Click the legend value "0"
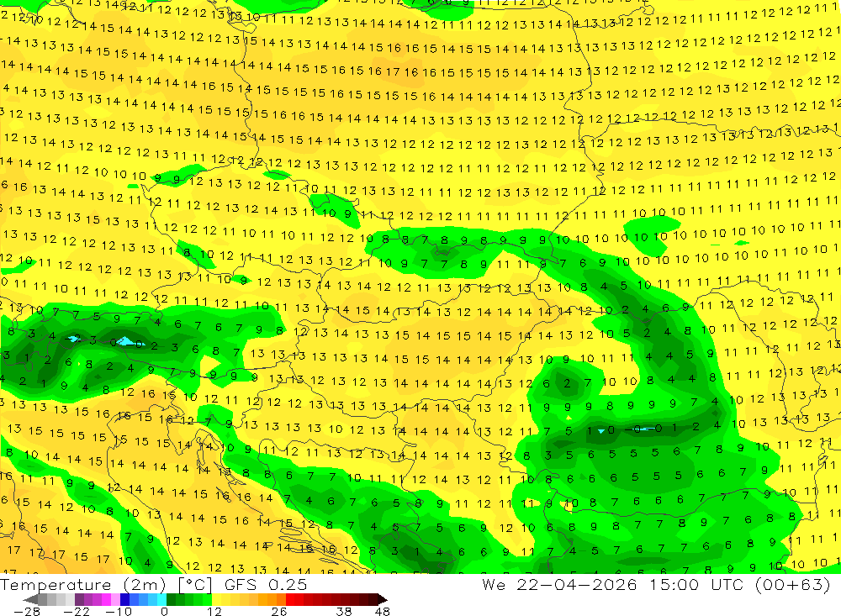This screenshot has height=616, width=841. 164,611
